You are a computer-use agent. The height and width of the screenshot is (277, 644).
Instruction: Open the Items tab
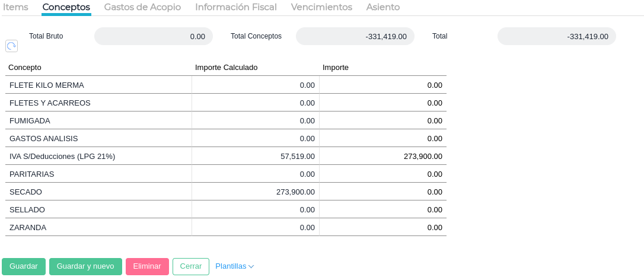[15, 7]
